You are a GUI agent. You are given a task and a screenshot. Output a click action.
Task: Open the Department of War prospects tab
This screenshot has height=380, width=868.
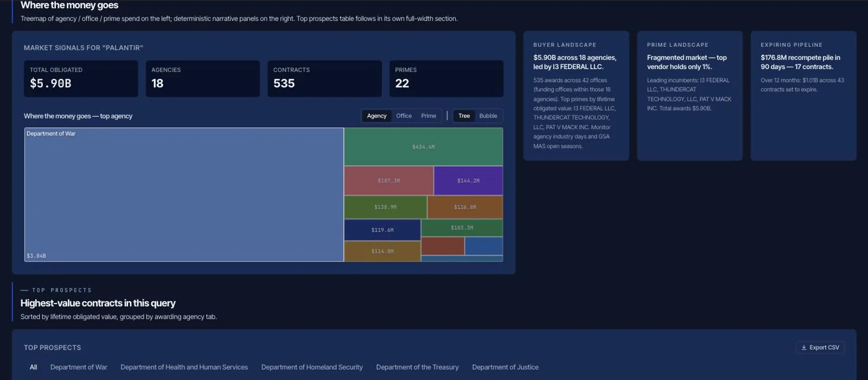point(79,367)
